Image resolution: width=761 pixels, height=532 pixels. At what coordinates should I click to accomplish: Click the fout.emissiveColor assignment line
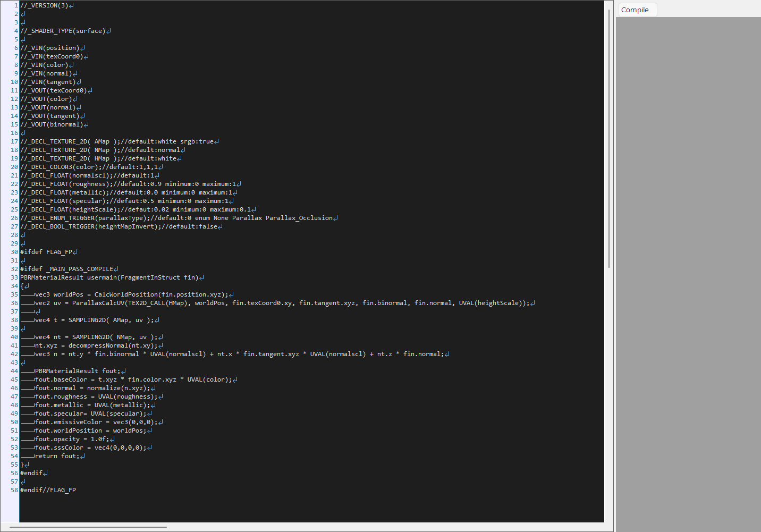click(96, 422)
